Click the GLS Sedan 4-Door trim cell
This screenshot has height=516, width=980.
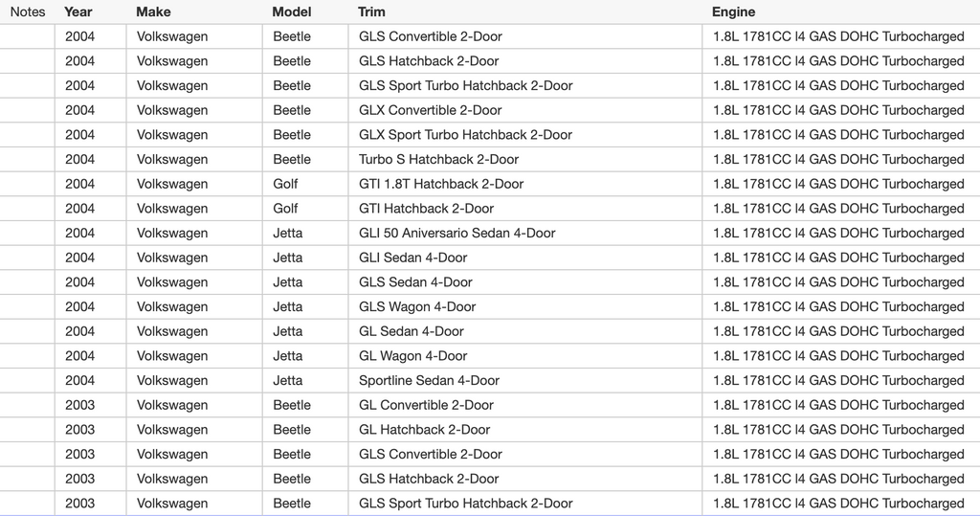coord(415,282)
